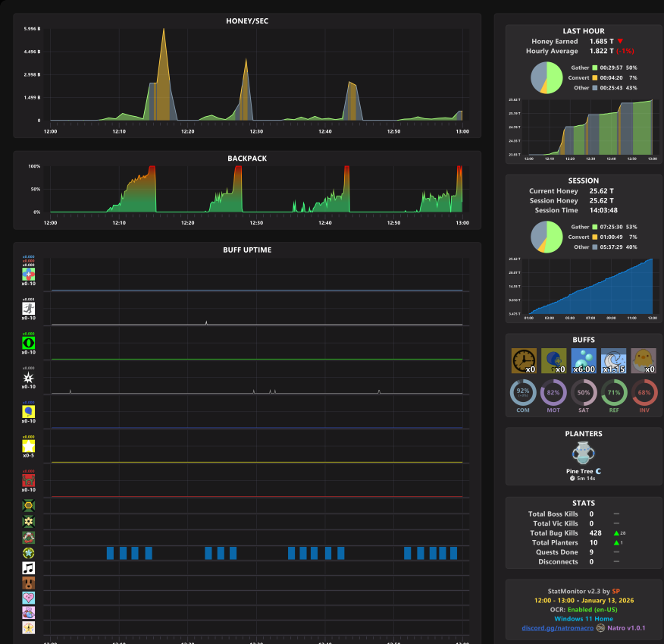
Task: Click the tide blessing x1.15 buff icon
Action: click(614, 361)
